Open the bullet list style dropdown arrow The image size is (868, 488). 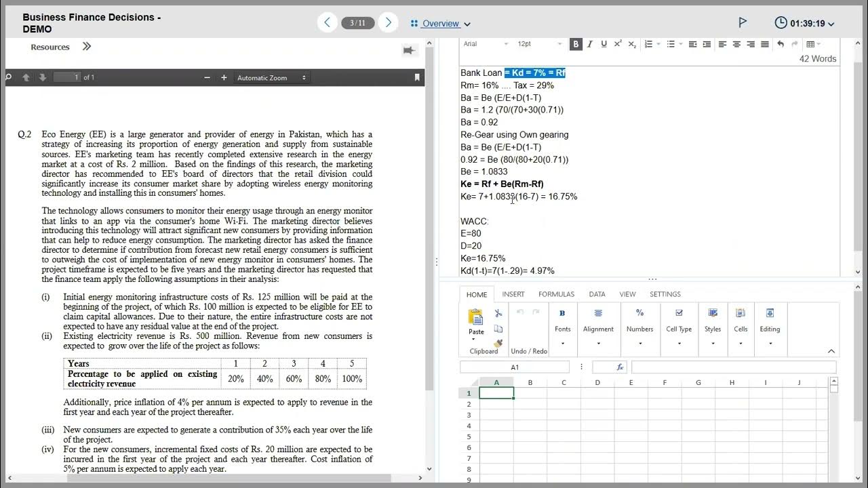tap(681, 44)
